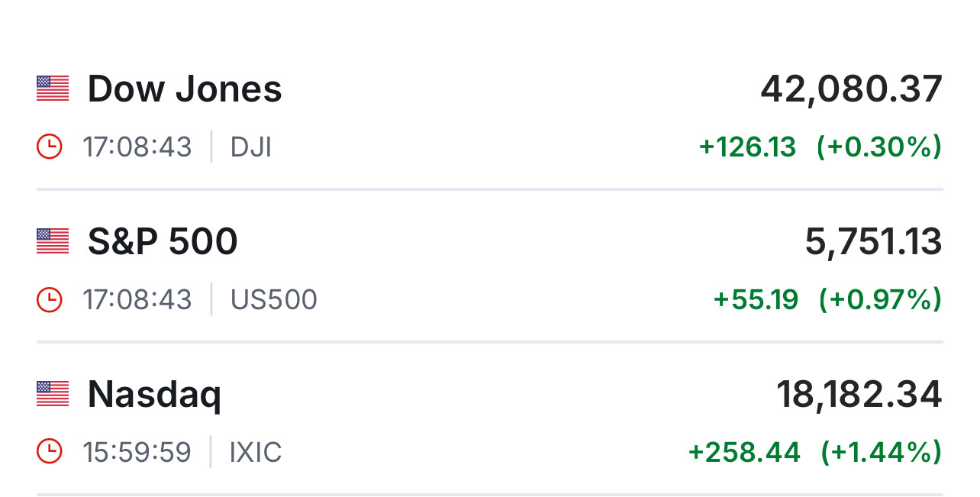
Task: Select the US500 ticker symbol
Action: coord(274,299)
